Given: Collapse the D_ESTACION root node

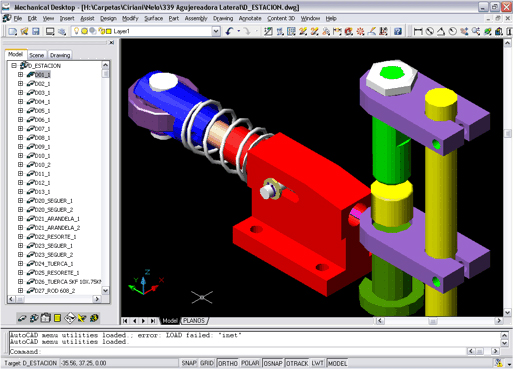Looking at the screenshot, I should [x=14, y=65].
